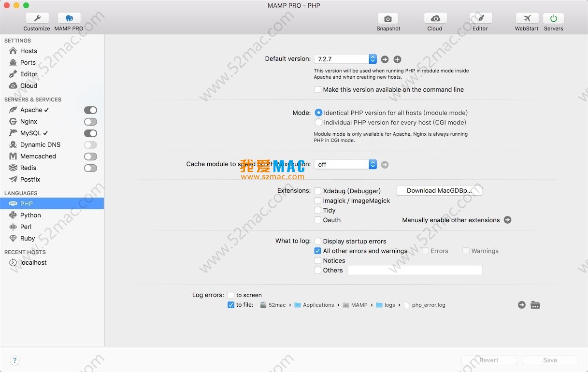
Task: Toggle the MySQL server switch
Action: tap(90, 133)
